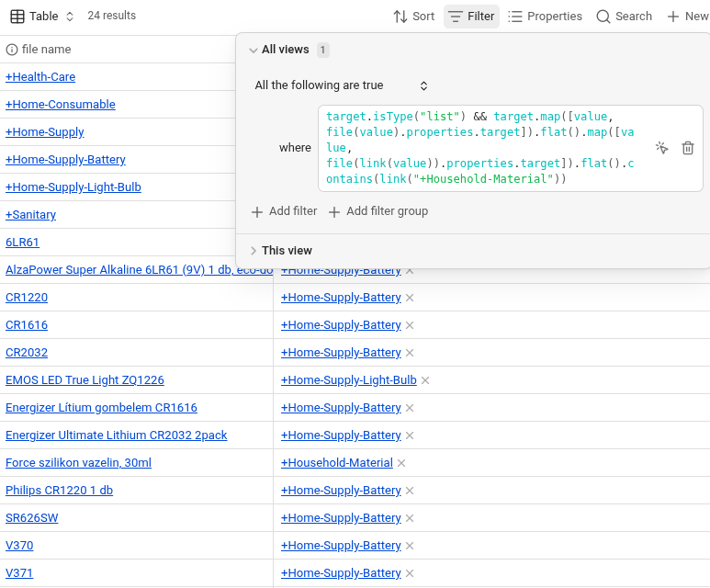Remove +Household-Material tag from Force szilikon row

pyautogui.click(x=401, y=463)
